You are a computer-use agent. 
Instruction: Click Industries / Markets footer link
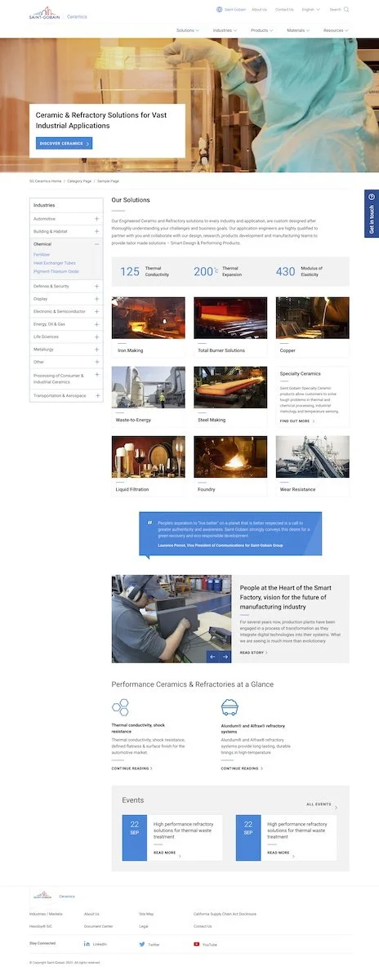pyautogui.click(x=46, y=914)
